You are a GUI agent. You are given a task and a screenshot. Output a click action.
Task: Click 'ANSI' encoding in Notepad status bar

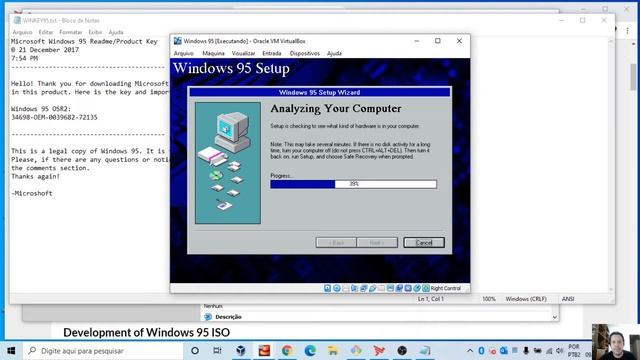pos(568,299)
